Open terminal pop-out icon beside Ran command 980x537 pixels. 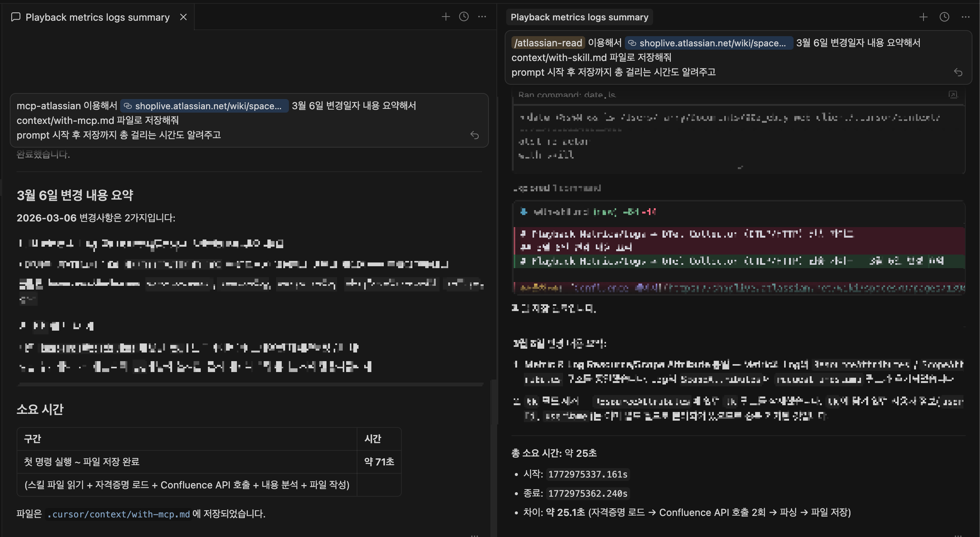953,95
